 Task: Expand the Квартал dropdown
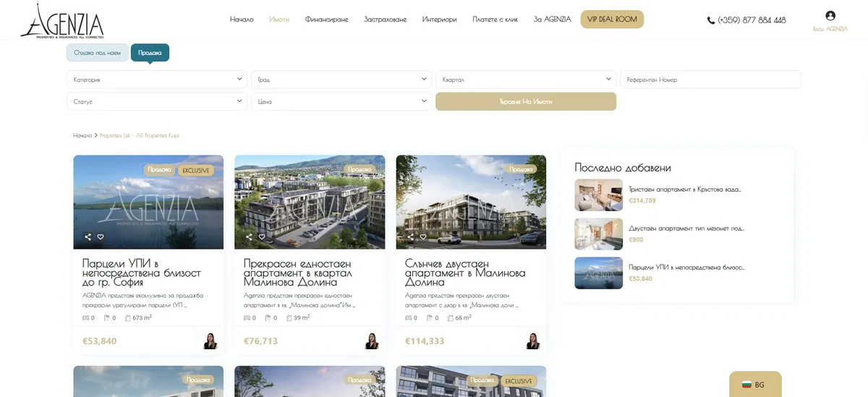click(x=526, y=80)
